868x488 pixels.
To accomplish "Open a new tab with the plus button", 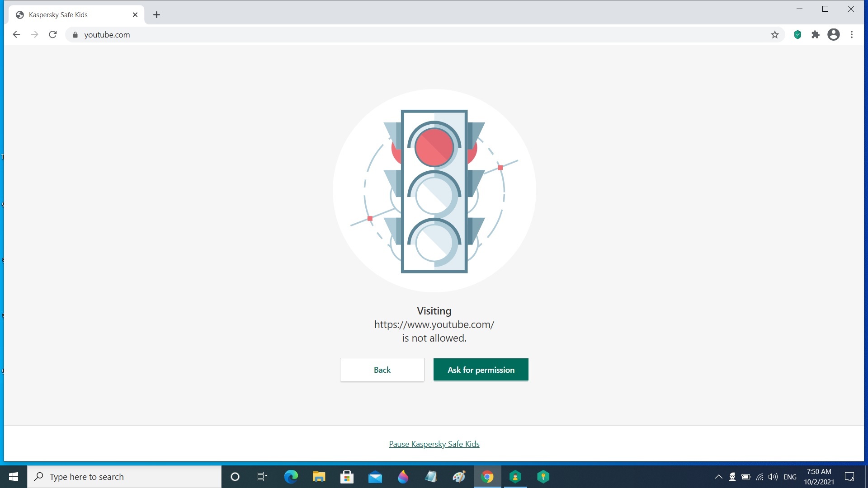I will click(x=156, y=15).
